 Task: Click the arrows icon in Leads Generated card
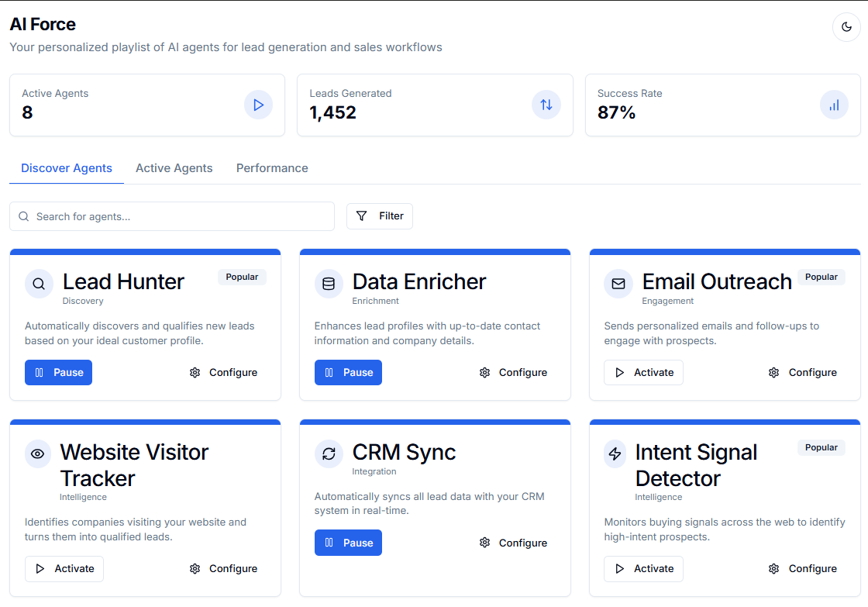(x=546, y=105)
